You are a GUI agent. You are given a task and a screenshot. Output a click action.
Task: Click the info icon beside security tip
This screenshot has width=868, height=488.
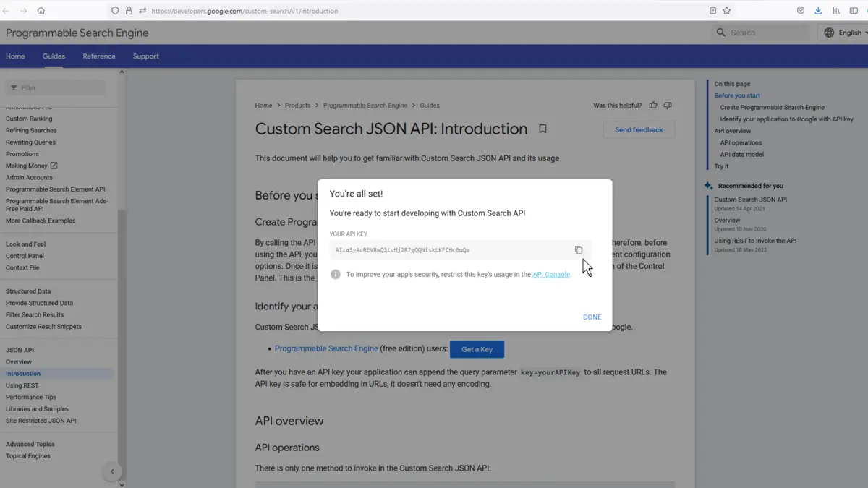336,275
